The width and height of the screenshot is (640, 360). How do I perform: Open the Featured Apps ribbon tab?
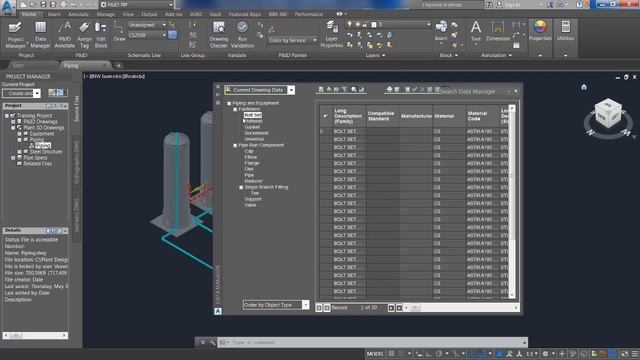[244, 14]
